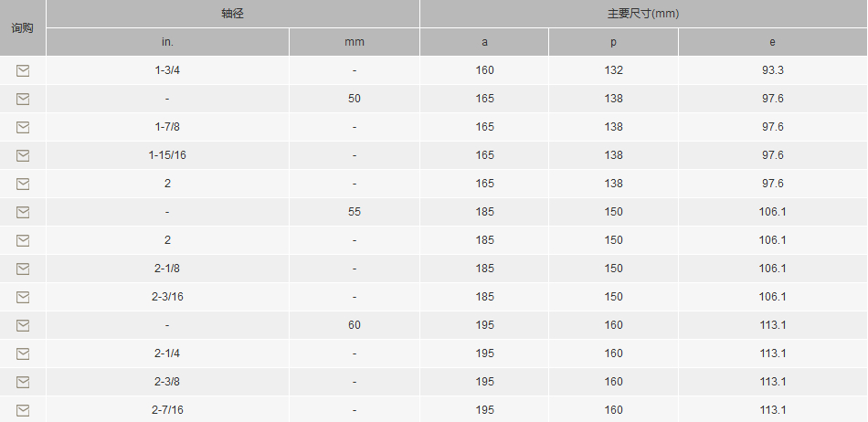Click the 询购 column header
Screen dimensions: 868x422
click(x=23, y=27)
